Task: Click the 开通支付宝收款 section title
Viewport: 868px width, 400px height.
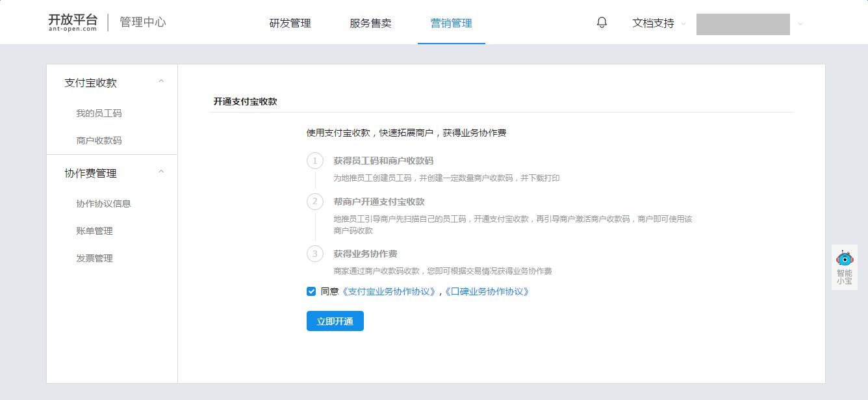Action: [246, 101]
